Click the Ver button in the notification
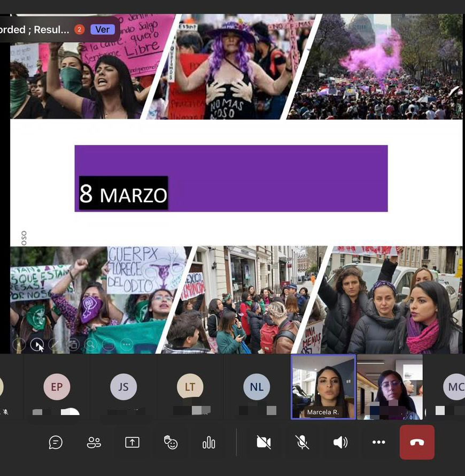The width and height of the screenshot is (465, 476). coord(103,29)
